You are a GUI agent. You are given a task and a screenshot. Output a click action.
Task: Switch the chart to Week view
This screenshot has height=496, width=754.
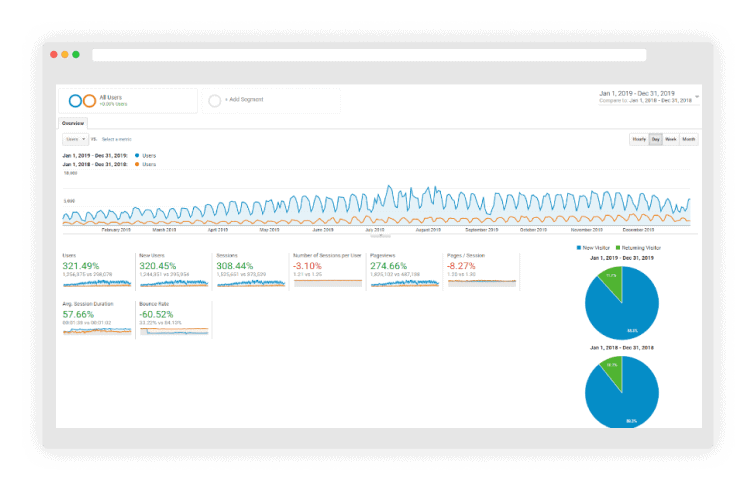pos(671,139)
